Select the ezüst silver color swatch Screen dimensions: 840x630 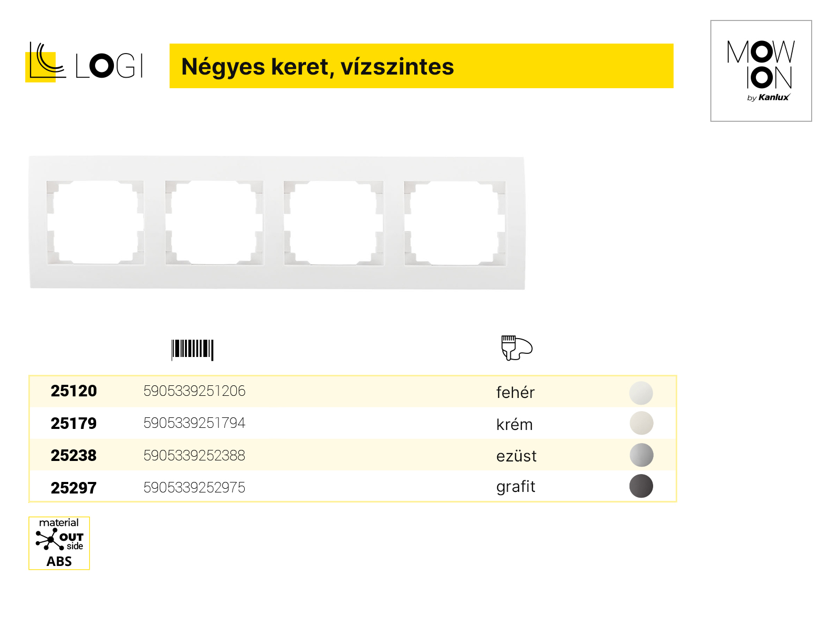pyautogui.click(x=641, y=455)
